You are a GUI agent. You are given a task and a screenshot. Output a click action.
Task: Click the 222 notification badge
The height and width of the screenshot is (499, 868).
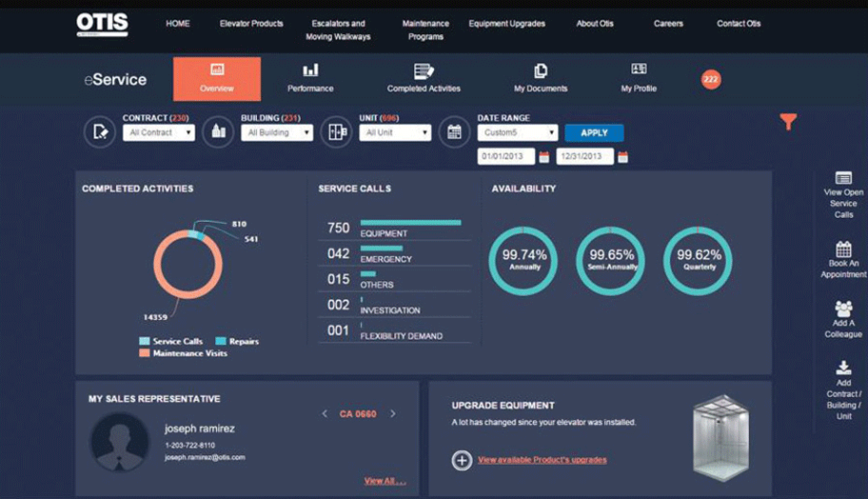711,79
